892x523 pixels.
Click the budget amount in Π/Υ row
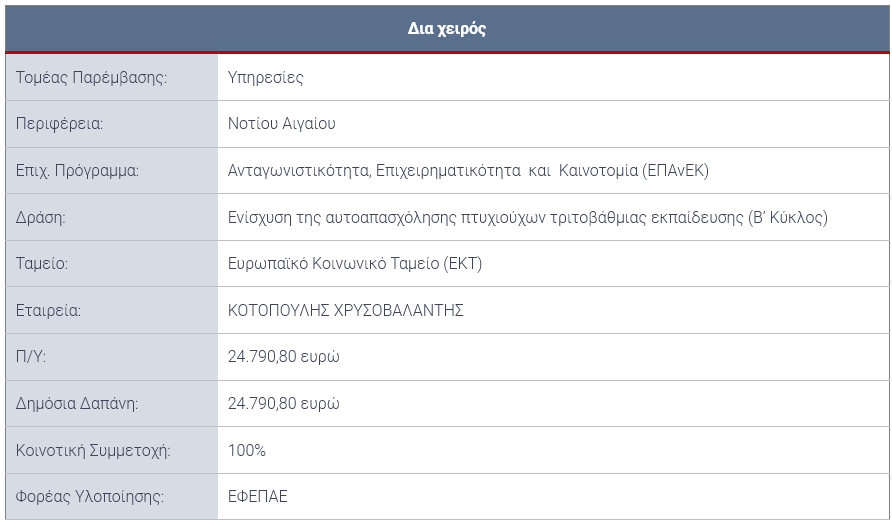283,357
